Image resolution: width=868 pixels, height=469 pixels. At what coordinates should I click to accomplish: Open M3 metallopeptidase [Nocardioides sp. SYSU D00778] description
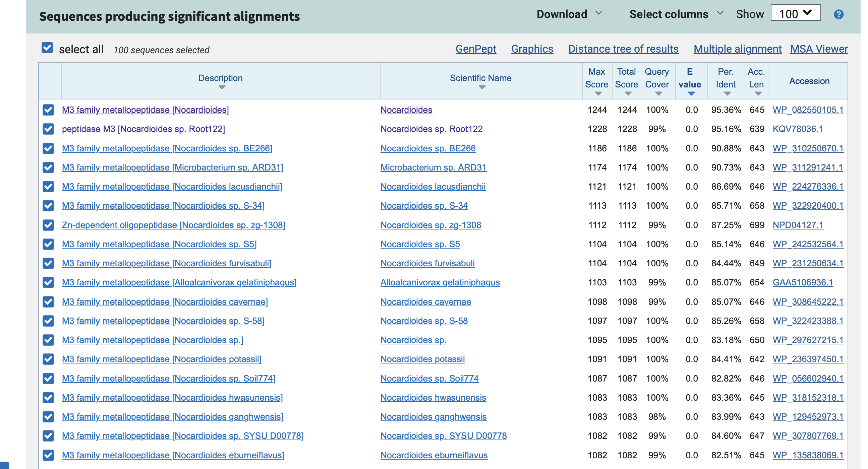183,436
